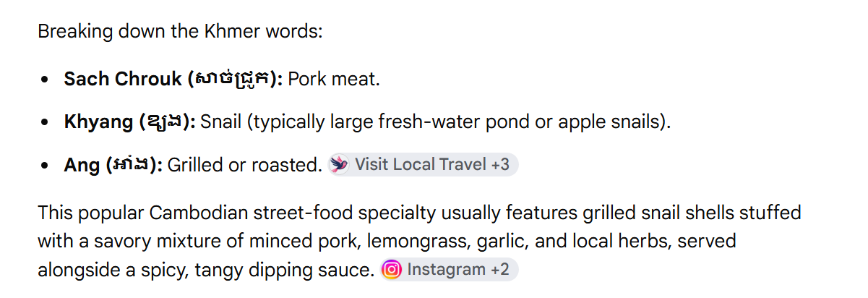Image resolution: width=868 pixels, height=298 pixels.
Task: Click the 'Pork meat.' definition text
Action: (334, 79)
